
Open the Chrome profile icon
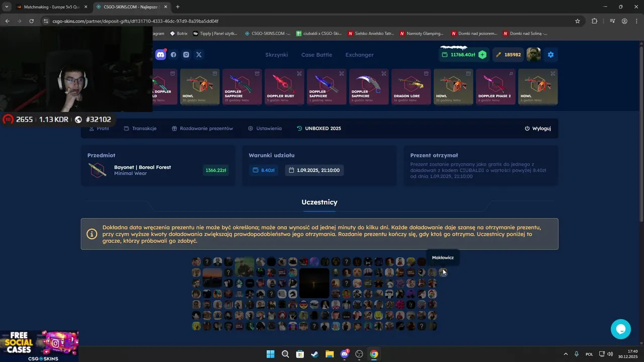624,21
